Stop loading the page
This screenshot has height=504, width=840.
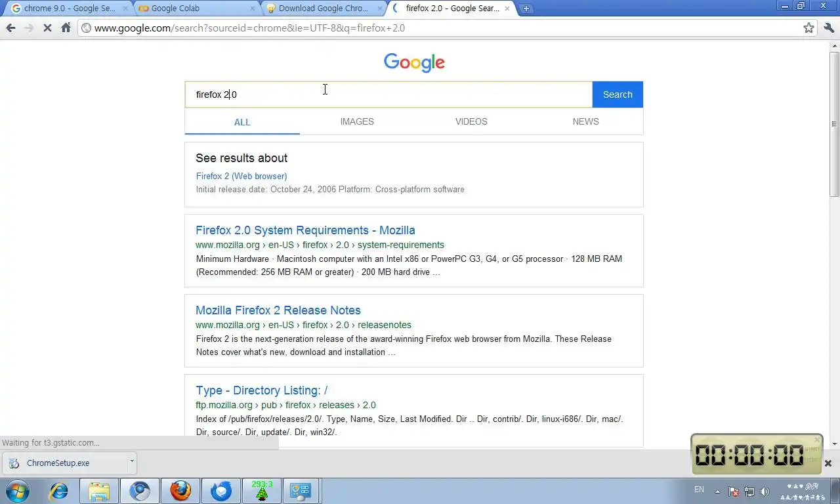tap(47, 28)
